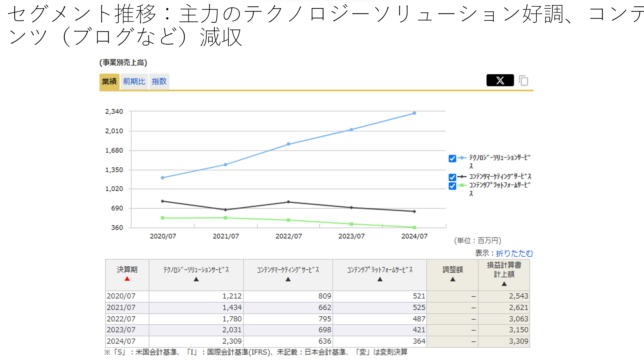Click 2022/07 black line data point
Image resolution: width=644 pixels, height=362 pixels.
[x=288, y=202]
